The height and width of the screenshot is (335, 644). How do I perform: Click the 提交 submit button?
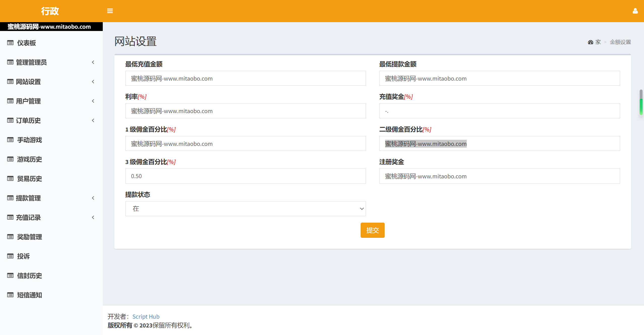(x=372, y=230)
